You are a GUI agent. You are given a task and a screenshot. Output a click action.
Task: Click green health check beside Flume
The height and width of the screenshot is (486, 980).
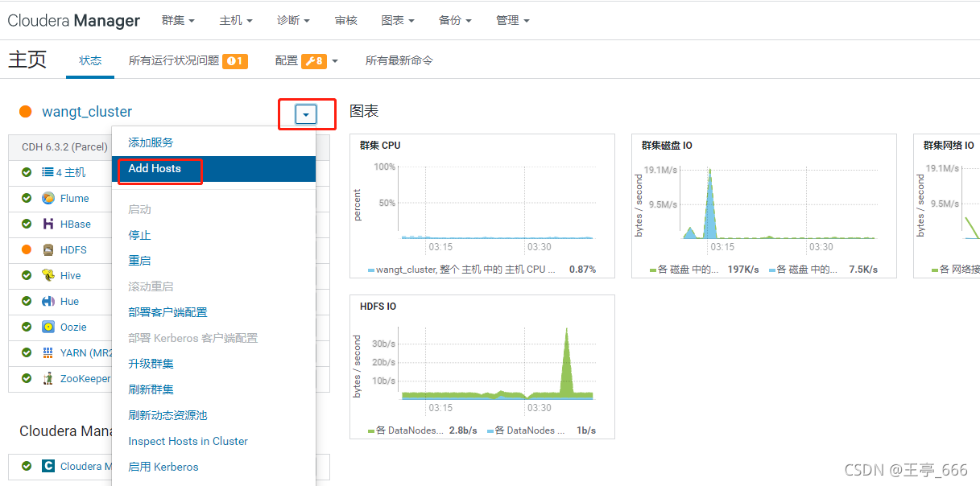27,198
